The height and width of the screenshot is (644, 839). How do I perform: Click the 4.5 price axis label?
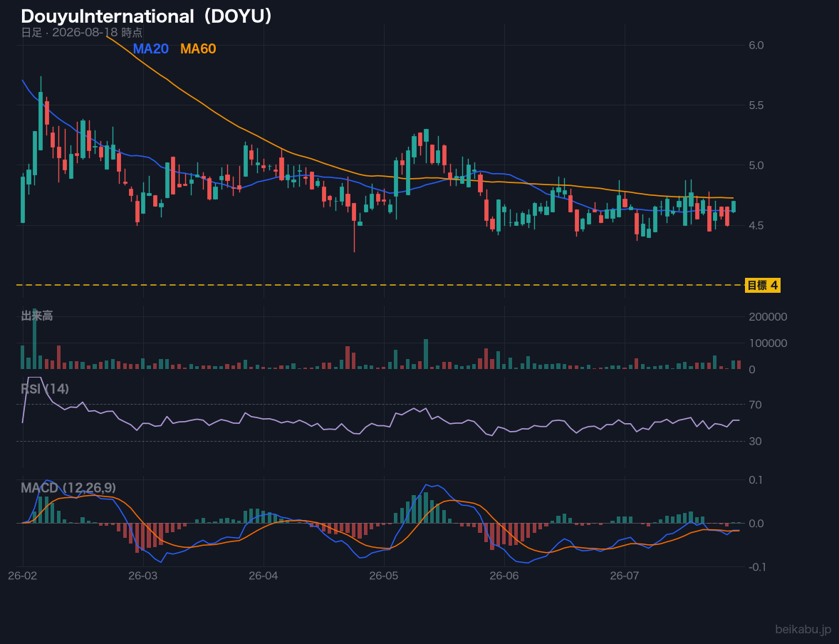point(756,225)
